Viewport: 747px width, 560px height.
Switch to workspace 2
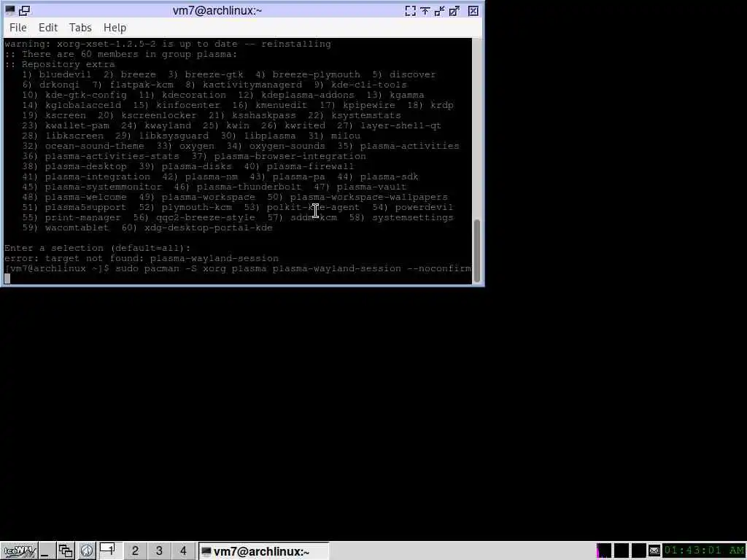click(135, 551)
